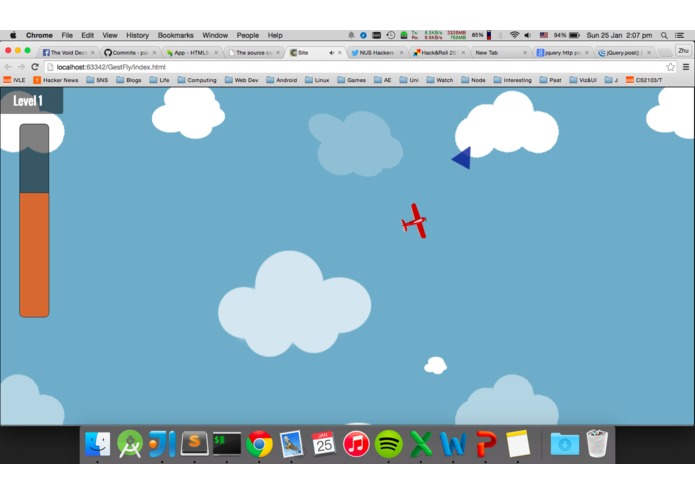Switch to the NUS Hackers tab
695x494 pixels.
tap(377, 52)
